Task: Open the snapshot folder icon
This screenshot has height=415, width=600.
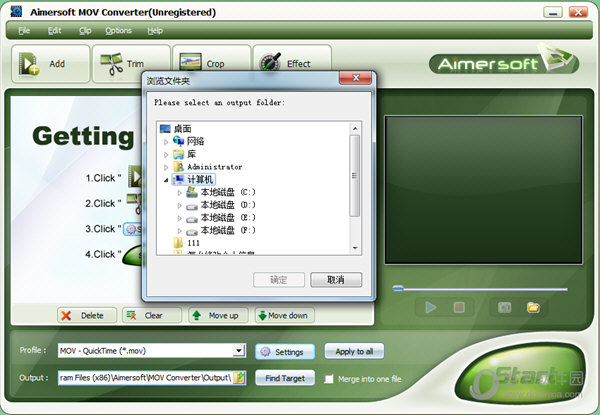Action: pyautogui.click(x=533, y=307)
